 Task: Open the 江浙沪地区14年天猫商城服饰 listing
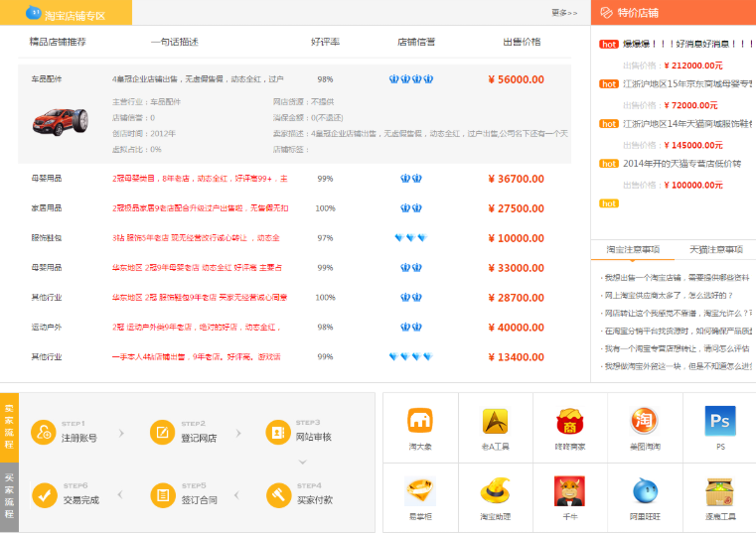[x=687, y=124]
